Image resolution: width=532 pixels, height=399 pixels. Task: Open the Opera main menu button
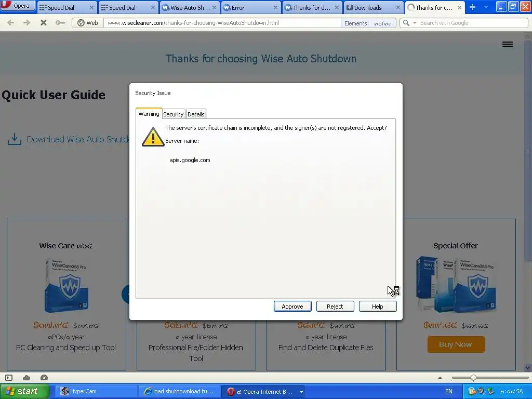click(x=18, y=6)
